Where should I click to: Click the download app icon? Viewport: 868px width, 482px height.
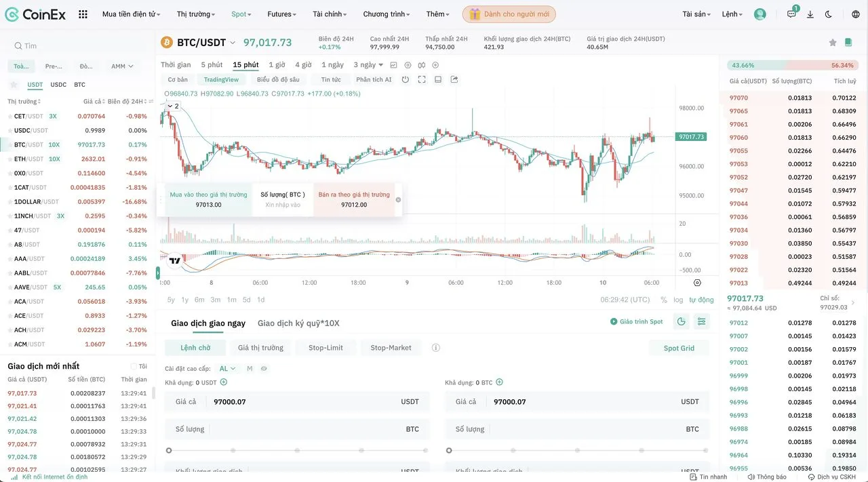pos(810,14)
